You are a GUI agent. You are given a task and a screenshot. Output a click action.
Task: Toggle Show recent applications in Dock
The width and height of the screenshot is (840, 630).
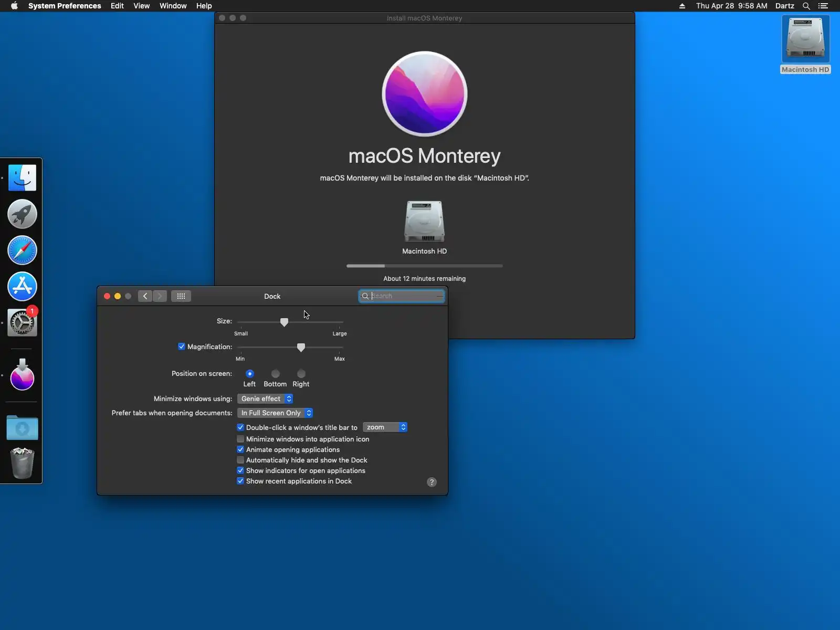tap(240, 481)
